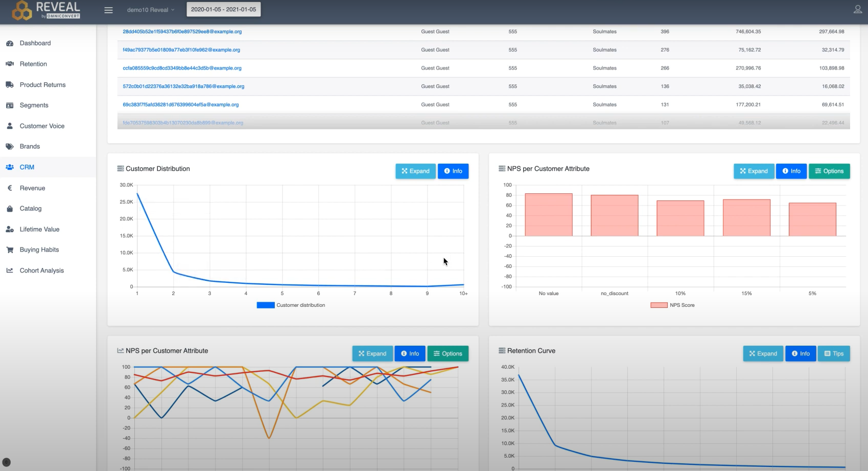Expand the Customer Distribution chart
Viewport: 868px width, 471px height.
click(415, 171)
